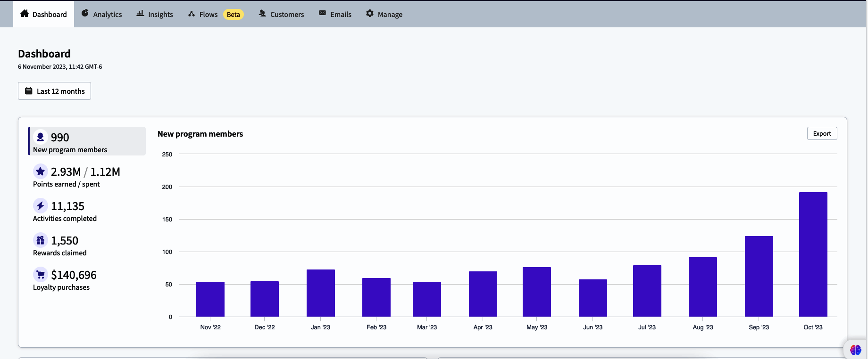Click the gift icon for Rewards claimed
Screen dimensions: 868x359
(41, 240)
